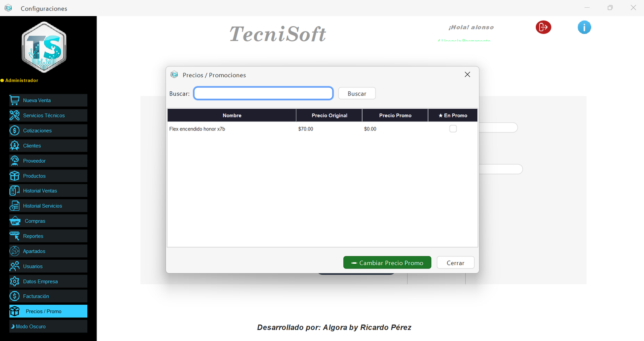Click the Facturación dollar icon
Screen dimensions: 644x341
14,296
